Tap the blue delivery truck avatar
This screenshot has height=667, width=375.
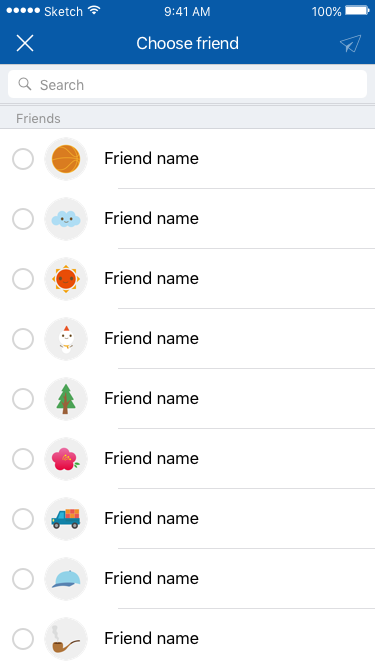pos(66,519)
